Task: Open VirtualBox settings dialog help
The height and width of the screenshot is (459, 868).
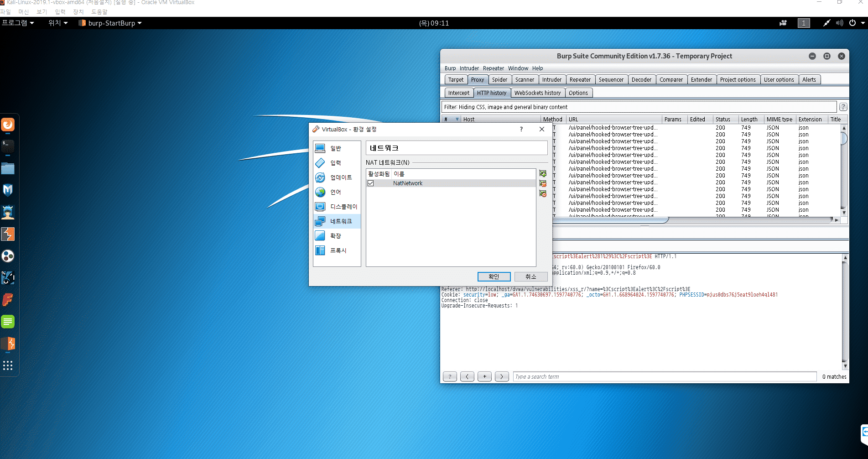Action: click(x=521, y=129)
